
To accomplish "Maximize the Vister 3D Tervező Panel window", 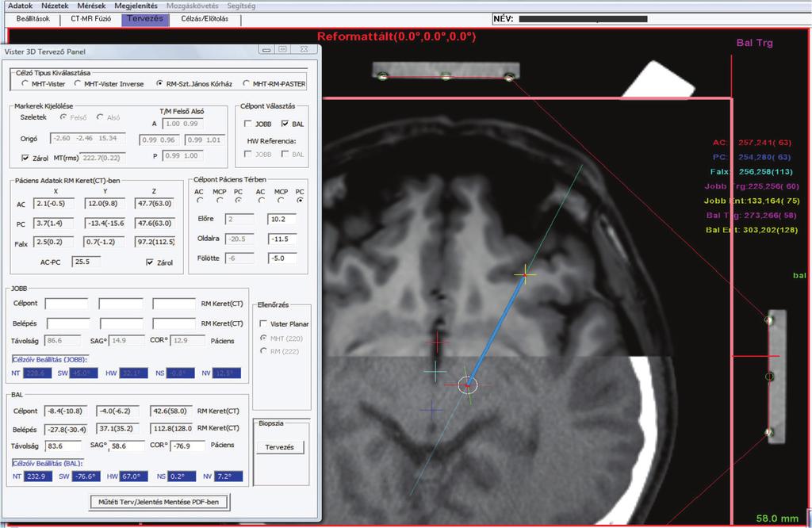I will (282, 50).
